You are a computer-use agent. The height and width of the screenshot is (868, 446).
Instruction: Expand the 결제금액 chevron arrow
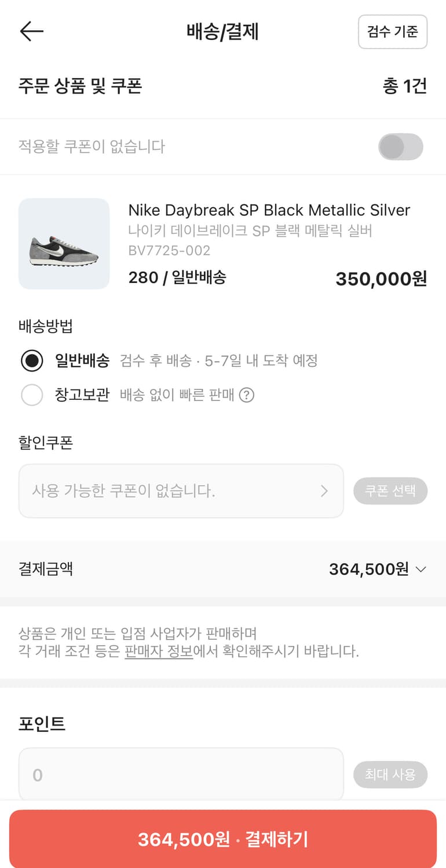(421, 569)
